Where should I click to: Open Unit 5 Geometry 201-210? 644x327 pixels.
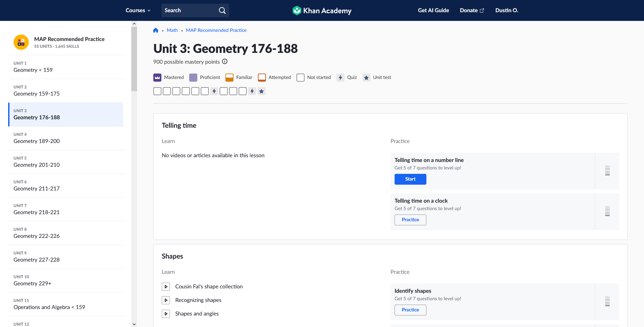(x=66, y=162)
